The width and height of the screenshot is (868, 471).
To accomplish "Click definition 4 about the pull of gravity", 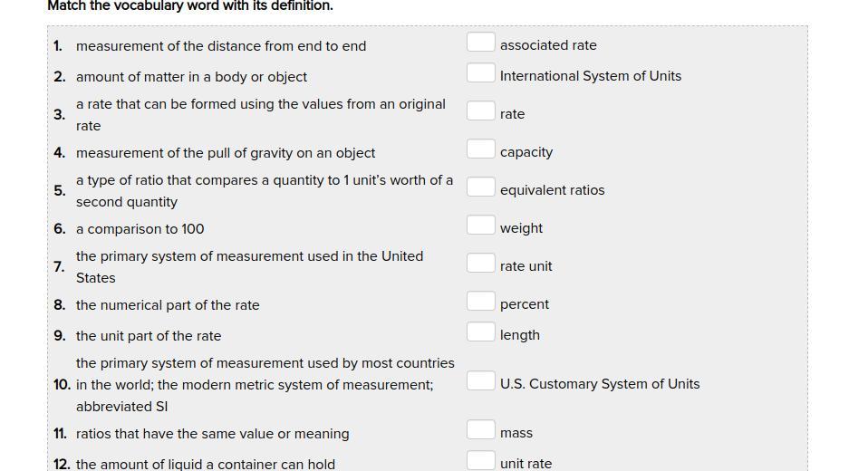I will [226, 153].
